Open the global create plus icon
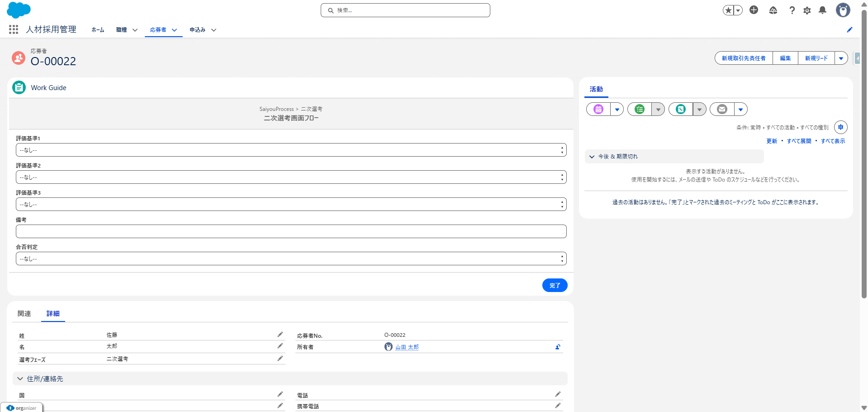 coord(754,10)
